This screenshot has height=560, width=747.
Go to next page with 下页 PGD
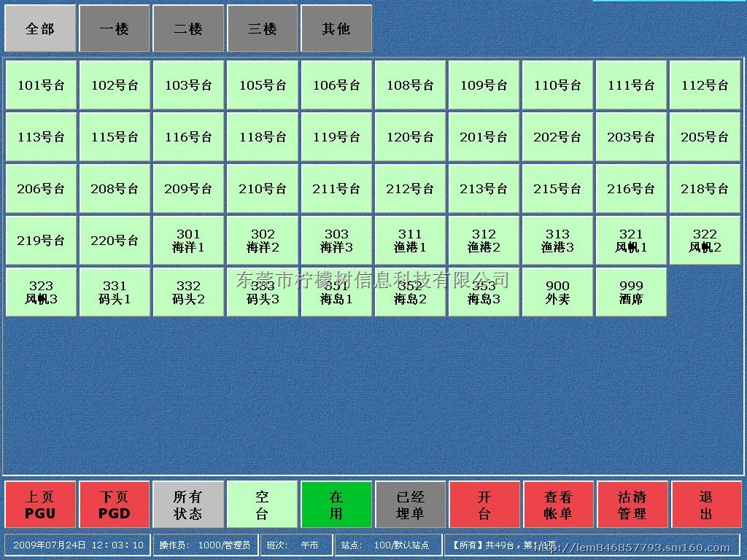click(x=115, y=505)
